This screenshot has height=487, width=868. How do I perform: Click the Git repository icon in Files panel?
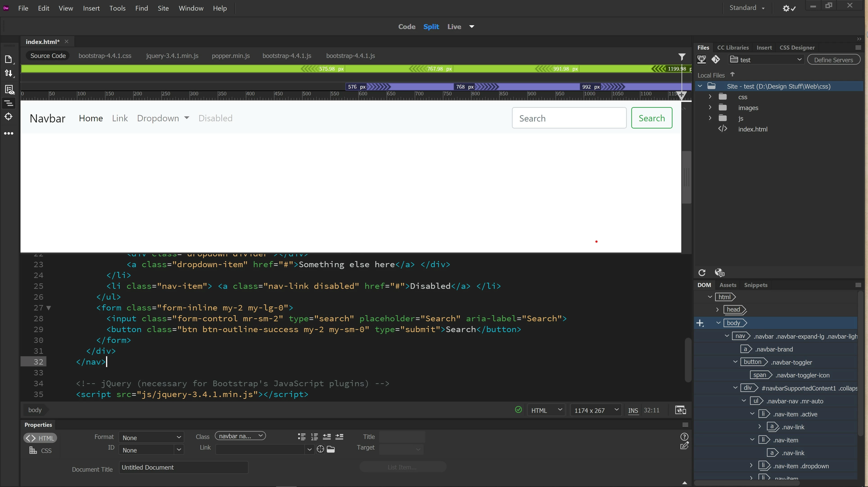715,60
